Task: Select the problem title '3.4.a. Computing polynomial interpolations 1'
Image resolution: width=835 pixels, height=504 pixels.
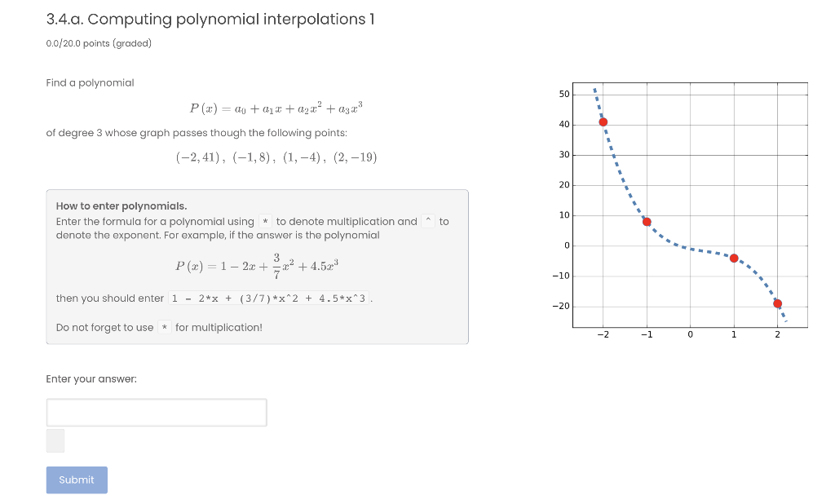Action: click(210, 19)
